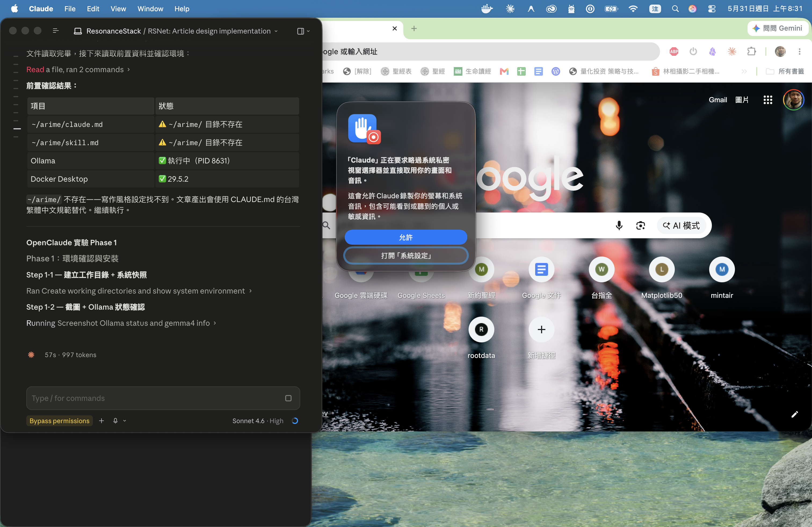
Task: Open the Matplotlib50 shortcut
Action: pyautogui.click(x=662, y=278)
